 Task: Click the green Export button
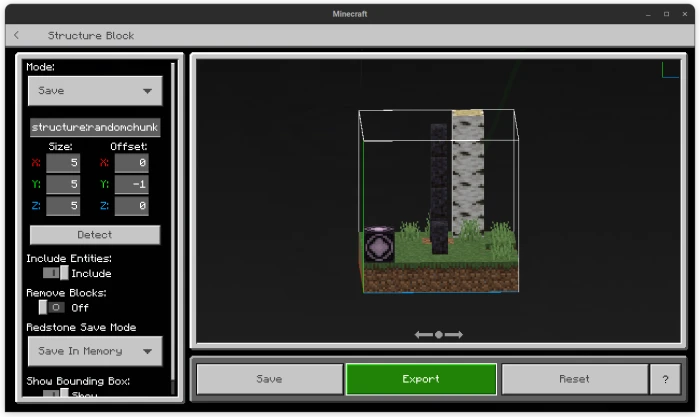pos(421,379)
